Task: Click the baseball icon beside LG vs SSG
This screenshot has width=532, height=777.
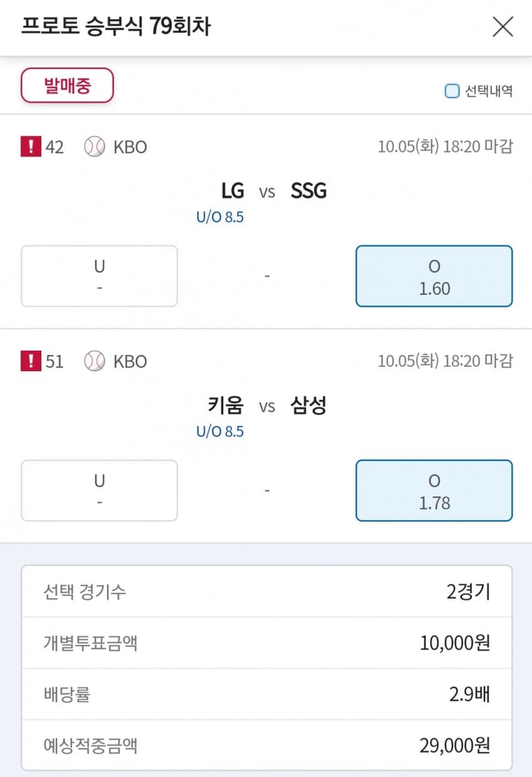Action: pos(95,147)
